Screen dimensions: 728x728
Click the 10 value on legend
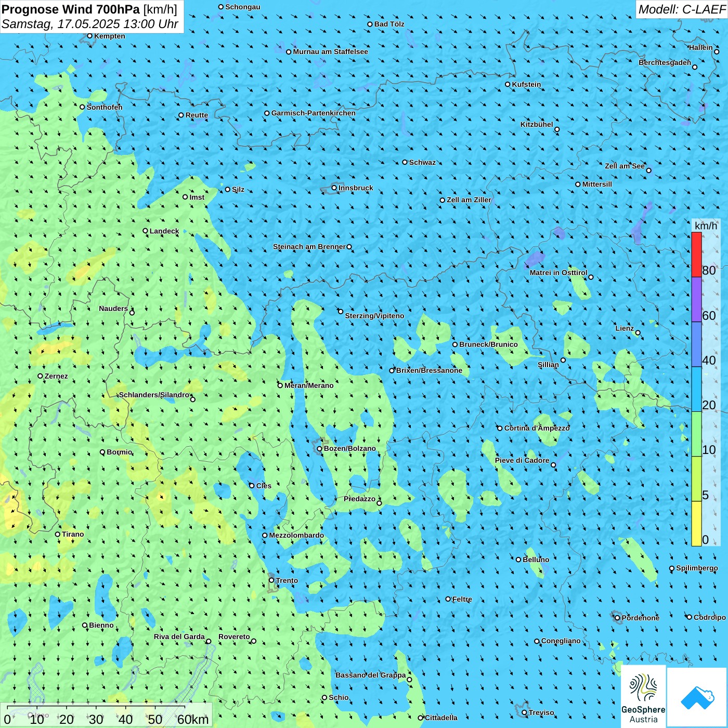tap(709, 450)
